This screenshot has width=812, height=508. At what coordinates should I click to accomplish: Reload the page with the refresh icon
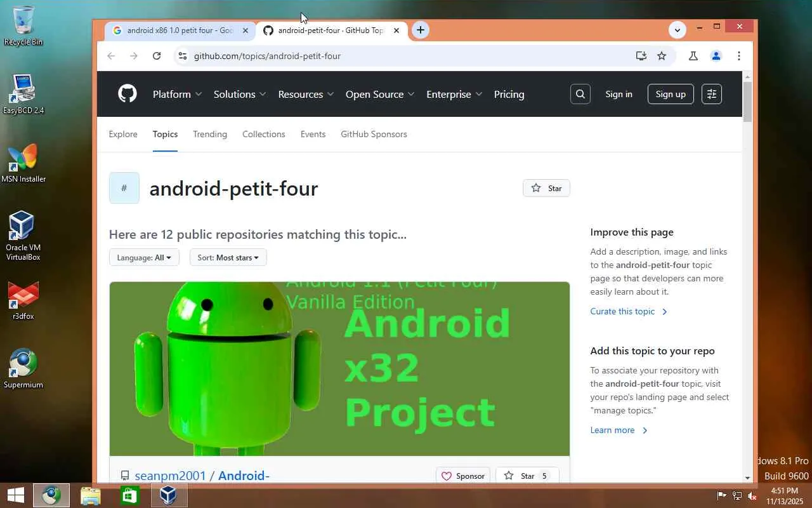[157, 56]
